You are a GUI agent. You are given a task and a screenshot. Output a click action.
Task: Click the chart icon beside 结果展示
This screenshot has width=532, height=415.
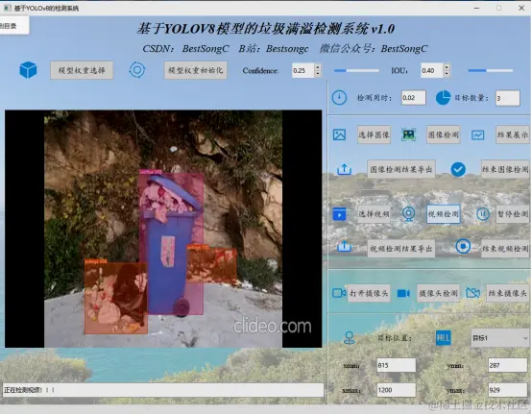point(477,135)
